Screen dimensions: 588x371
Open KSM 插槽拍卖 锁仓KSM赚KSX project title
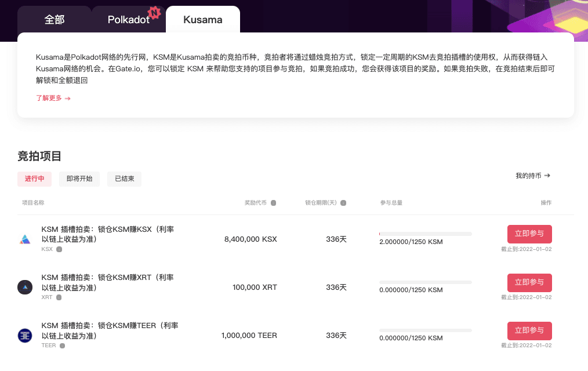(x=108, y=234)
